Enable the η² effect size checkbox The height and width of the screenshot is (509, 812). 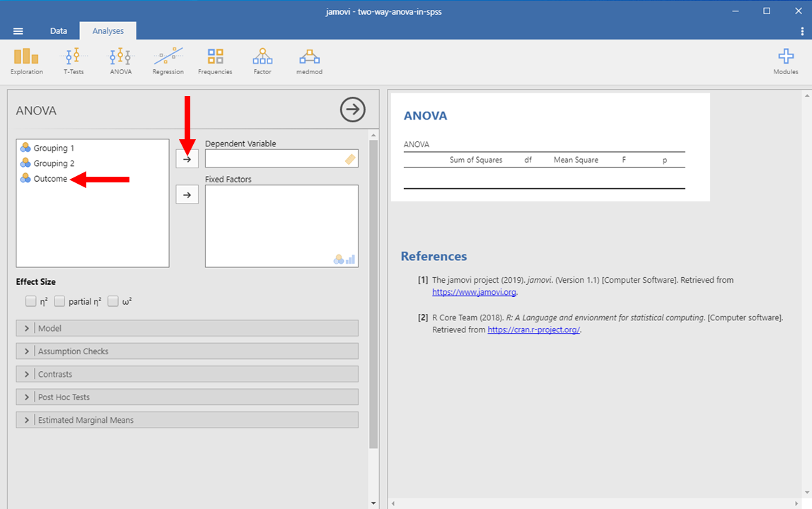[x=30, y=301]
